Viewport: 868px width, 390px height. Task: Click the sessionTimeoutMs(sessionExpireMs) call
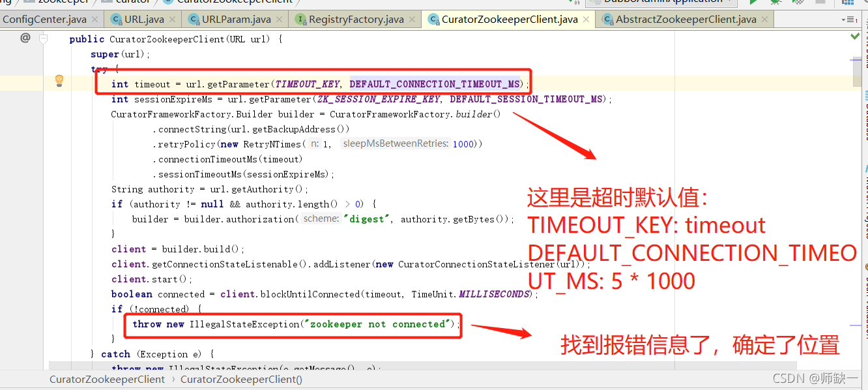tap(244, 174)
